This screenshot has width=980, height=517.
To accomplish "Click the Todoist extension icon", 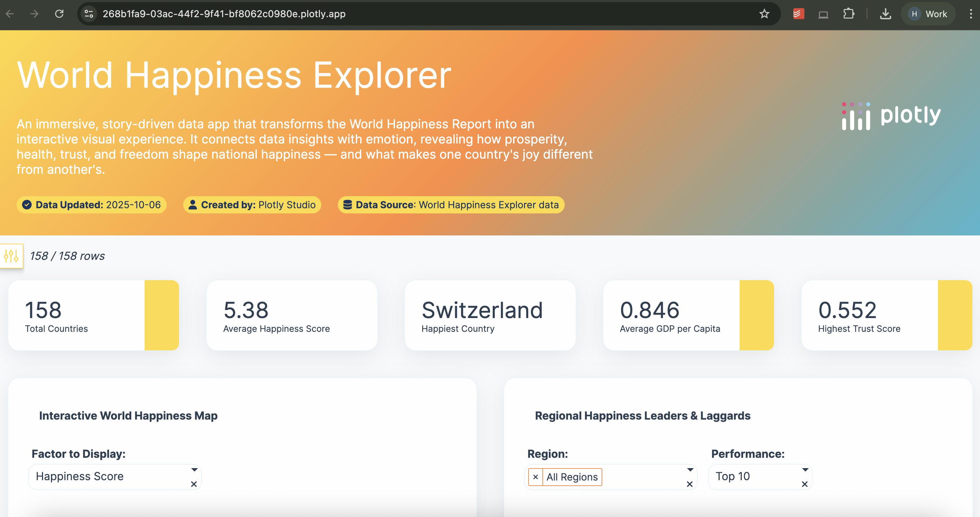I will pyautogui.click(x=798, y=14).
